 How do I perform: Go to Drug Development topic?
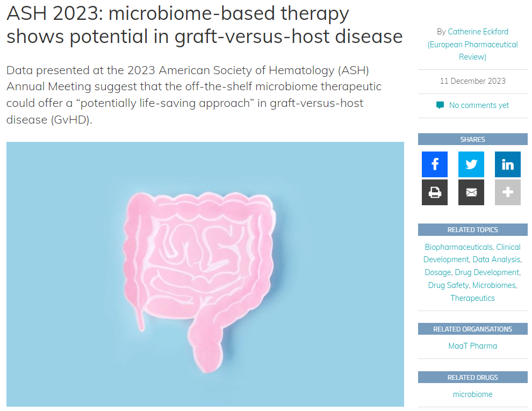[x=487, y=272]
